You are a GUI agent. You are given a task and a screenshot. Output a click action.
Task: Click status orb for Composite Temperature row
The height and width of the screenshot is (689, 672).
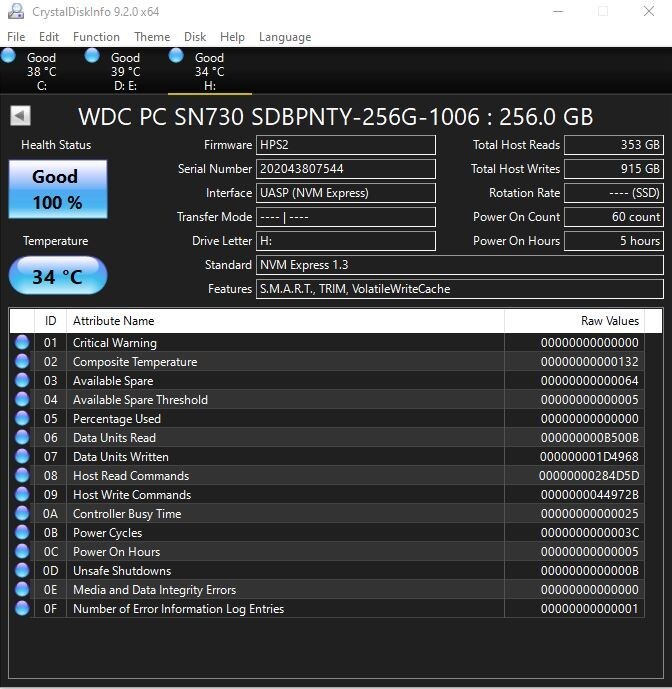pyautogui.click(x=22, y=361)
